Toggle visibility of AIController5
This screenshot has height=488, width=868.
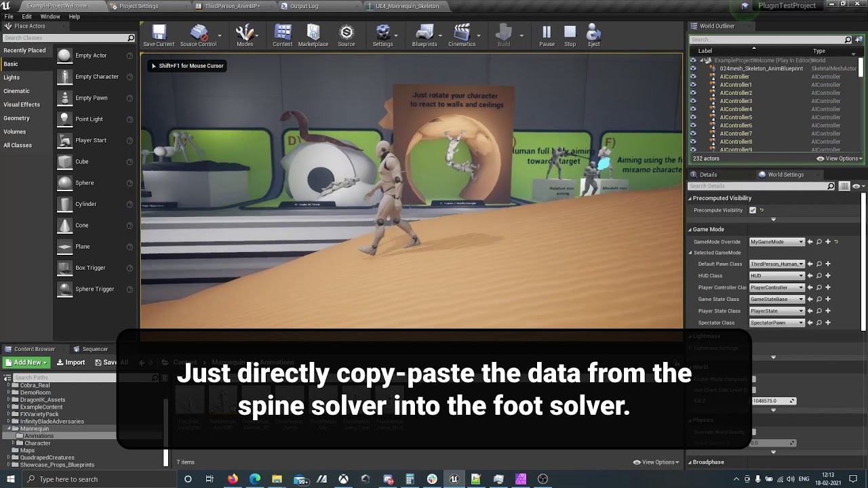click(x=693, y=117)
